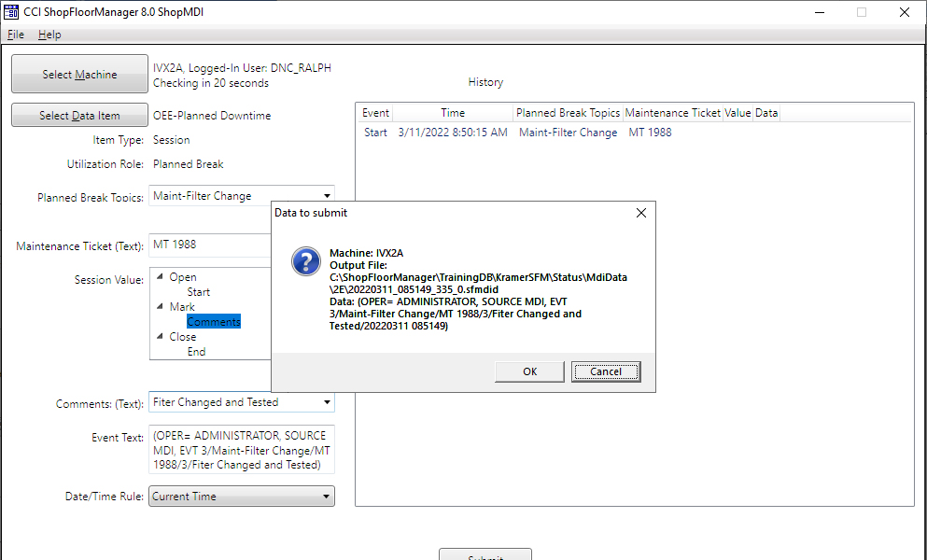The width and height of the screenshot is (927, 560).
Task: Open Date/Time Rule dropdown
Action: 242,497
